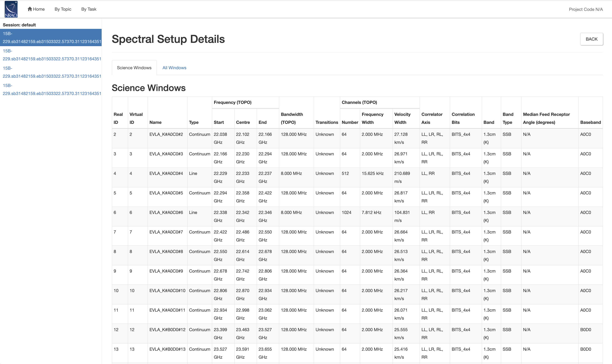Click the Project Code N/A text
This screenshot has width=612, height=364.
click(586, 9)
